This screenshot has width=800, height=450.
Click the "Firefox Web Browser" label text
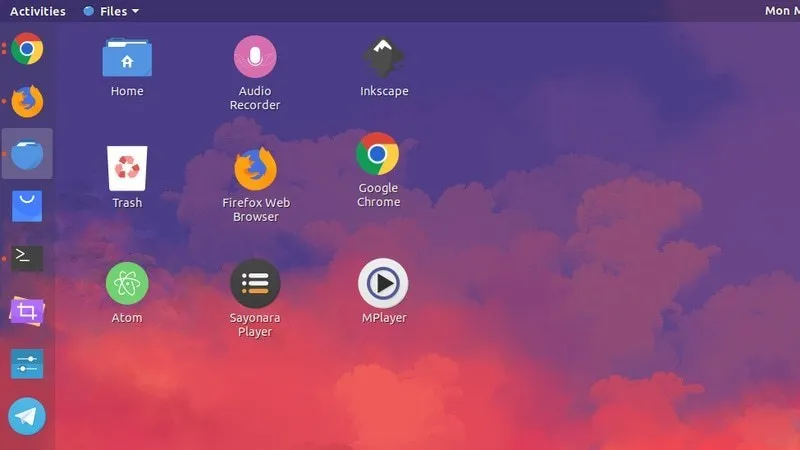(x=256, y=210)
